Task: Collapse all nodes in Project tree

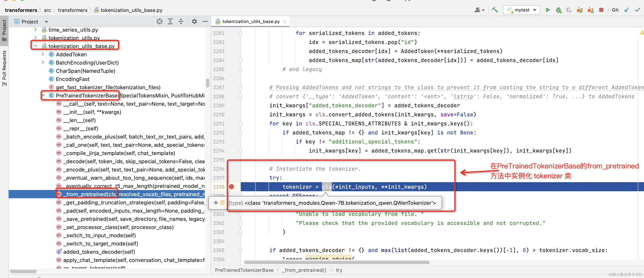Action: 181,22
